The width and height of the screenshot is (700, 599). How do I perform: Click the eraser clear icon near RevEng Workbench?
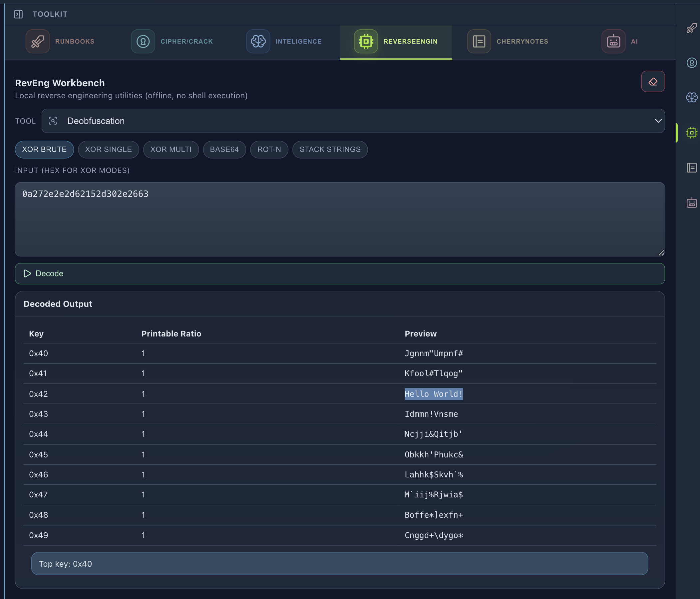653,81
